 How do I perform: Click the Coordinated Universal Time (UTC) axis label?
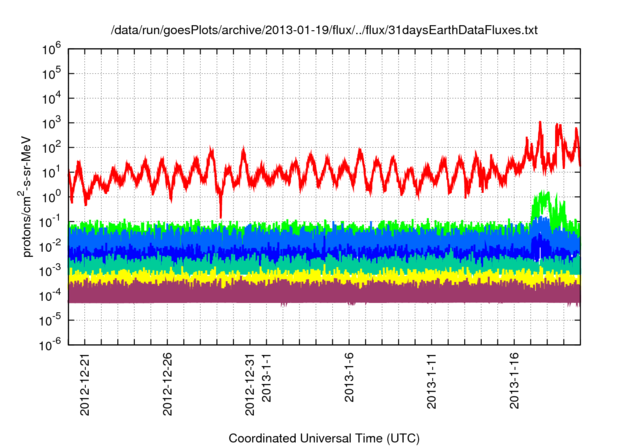(323, 438)
